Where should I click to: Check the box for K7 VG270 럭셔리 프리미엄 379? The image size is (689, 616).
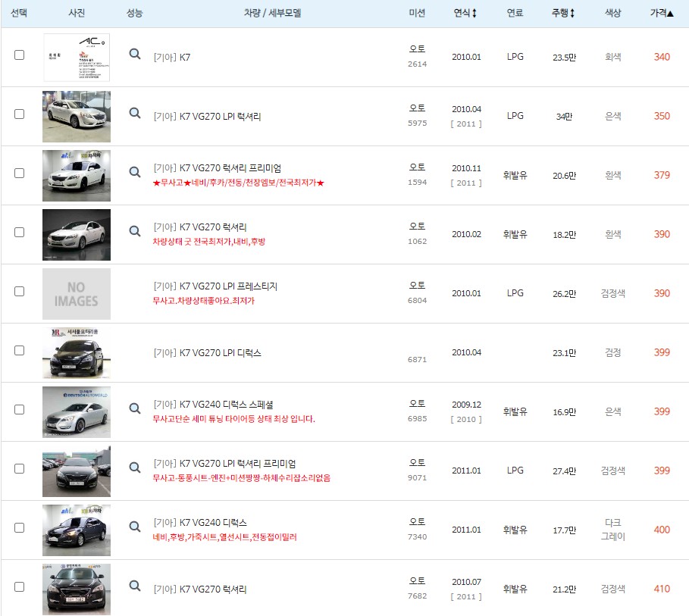(x=20, y=173)
